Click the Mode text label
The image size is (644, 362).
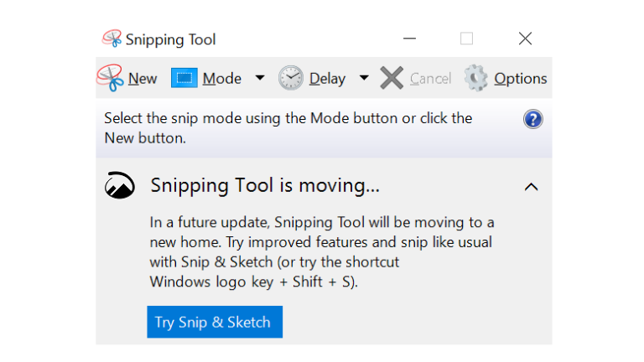[222, 79]
